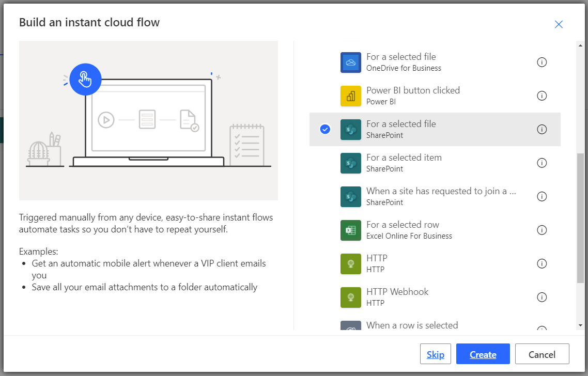Click the Cancel button
This screenshot has height=376, width=588.
pyautogui.click(x=542, y=354)
